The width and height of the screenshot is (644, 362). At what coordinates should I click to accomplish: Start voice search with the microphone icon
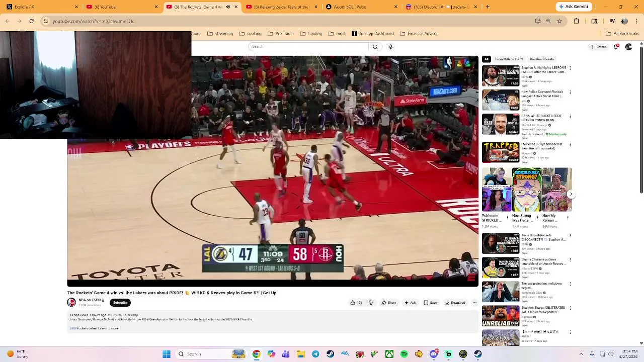(x=390, y=47)
